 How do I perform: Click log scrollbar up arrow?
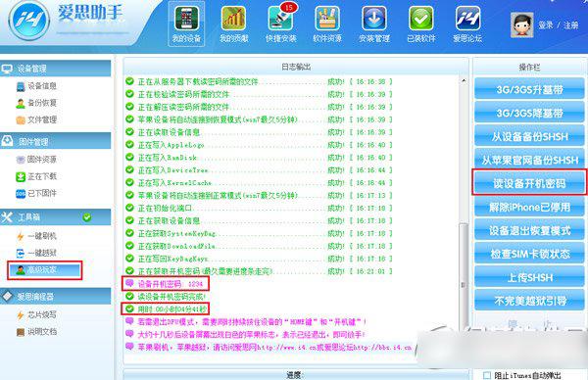(464, 80)
